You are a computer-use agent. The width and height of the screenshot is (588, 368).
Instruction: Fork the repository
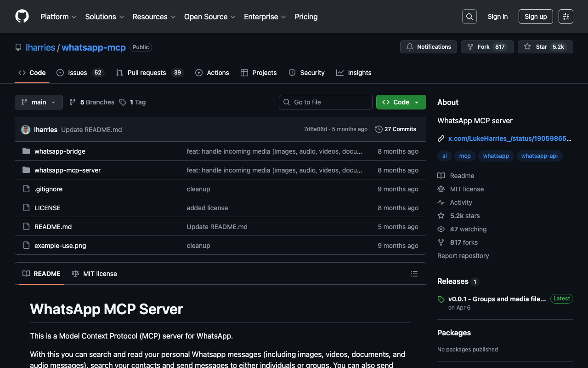click(487, 47)
